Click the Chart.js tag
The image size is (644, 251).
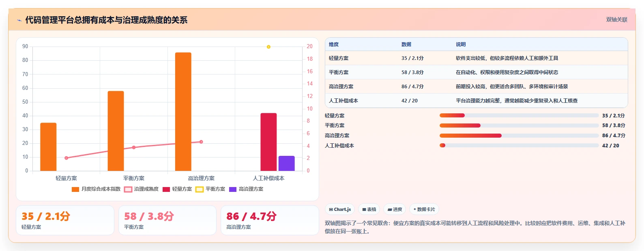[340, 209]
